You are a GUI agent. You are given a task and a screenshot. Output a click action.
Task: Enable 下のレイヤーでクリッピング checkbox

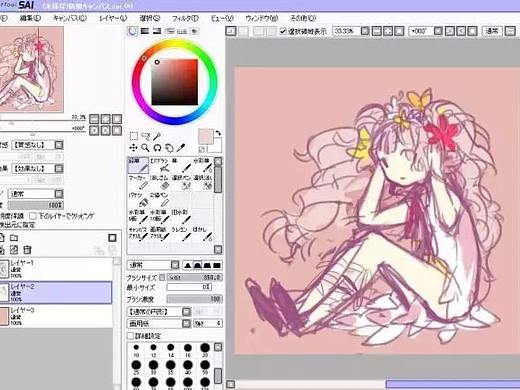33,216
